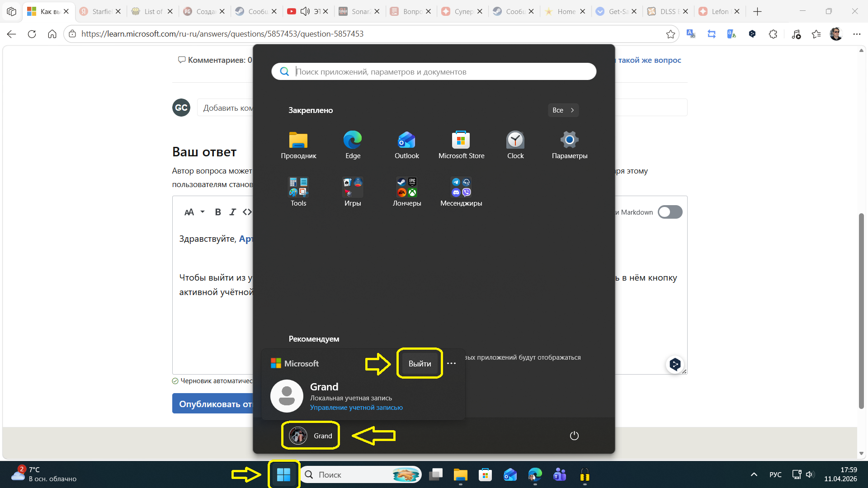Open a new browser tab

758,11
